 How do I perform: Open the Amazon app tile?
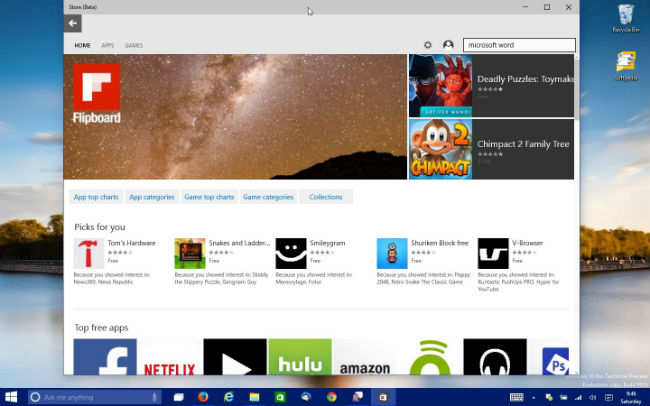365,357
